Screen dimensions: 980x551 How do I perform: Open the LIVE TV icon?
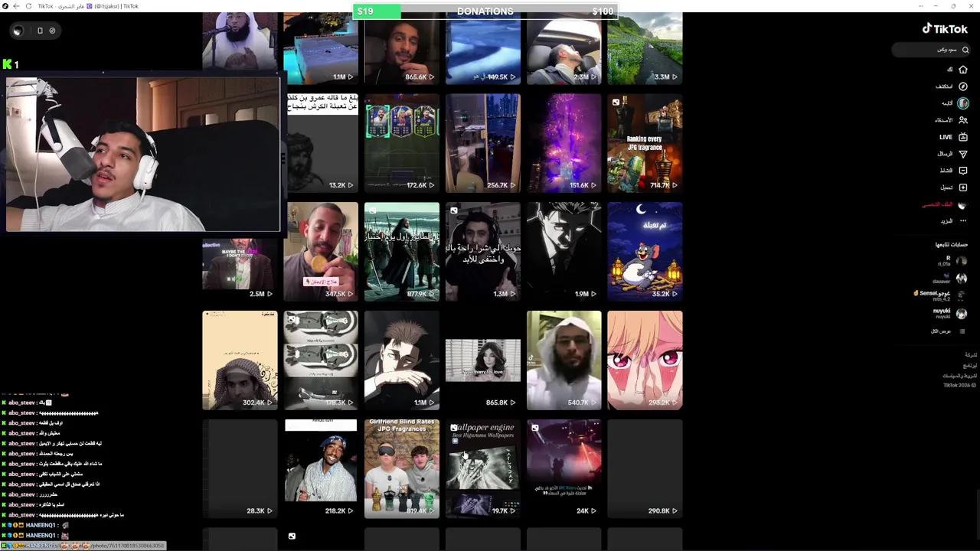pos(963,137)
